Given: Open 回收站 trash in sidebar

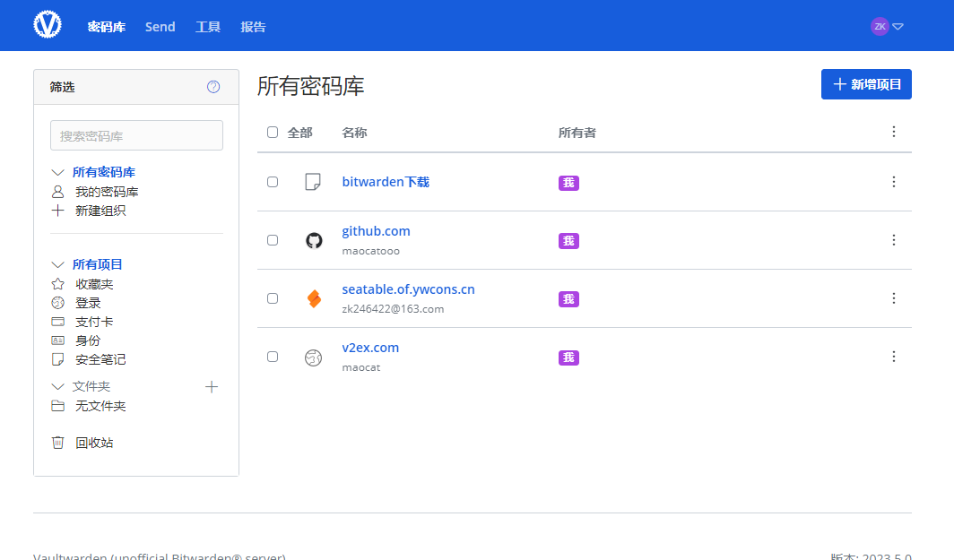Looking at the screenshot, I should click(93, 443).
